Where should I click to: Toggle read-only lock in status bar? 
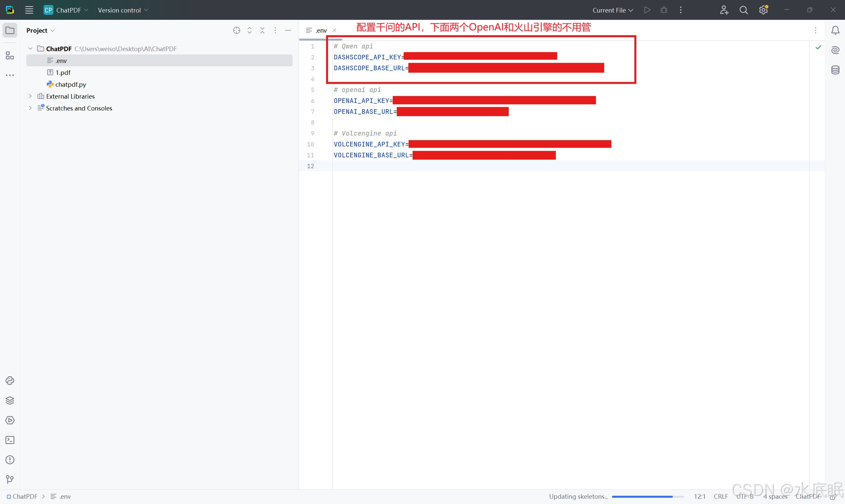[832, 497]
